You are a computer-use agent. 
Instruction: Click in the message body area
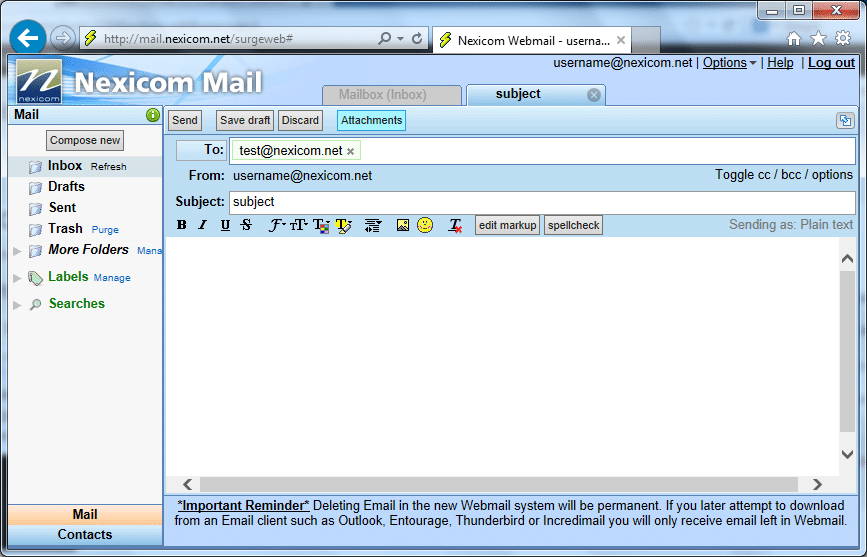[x=502, y=357]
